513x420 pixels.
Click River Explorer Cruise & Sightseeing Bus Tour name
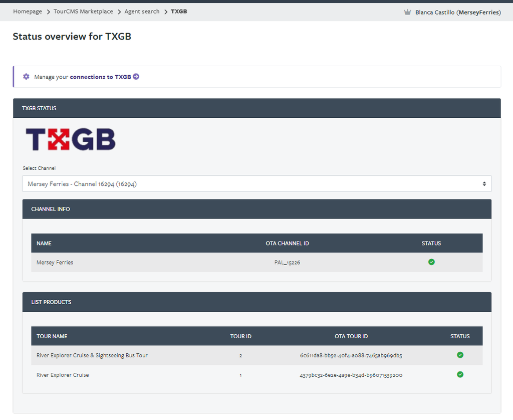(92, 355)
